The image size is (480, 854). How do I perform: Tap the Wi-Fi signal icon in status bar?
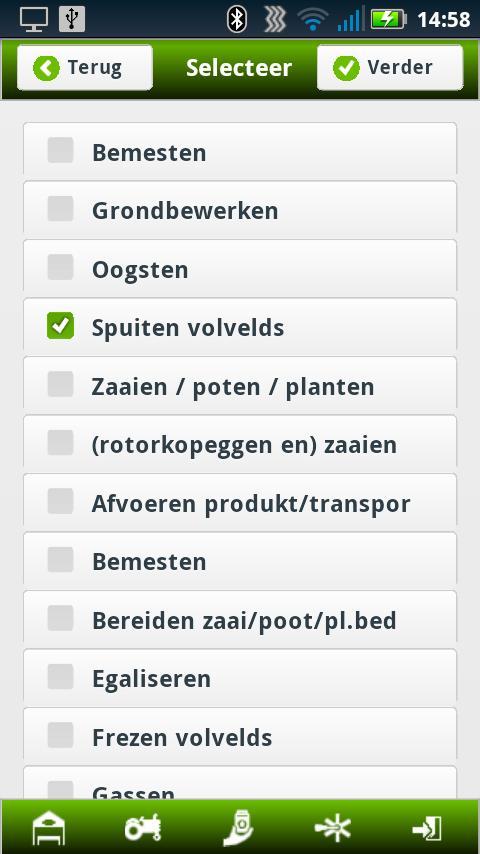(313, 19)
